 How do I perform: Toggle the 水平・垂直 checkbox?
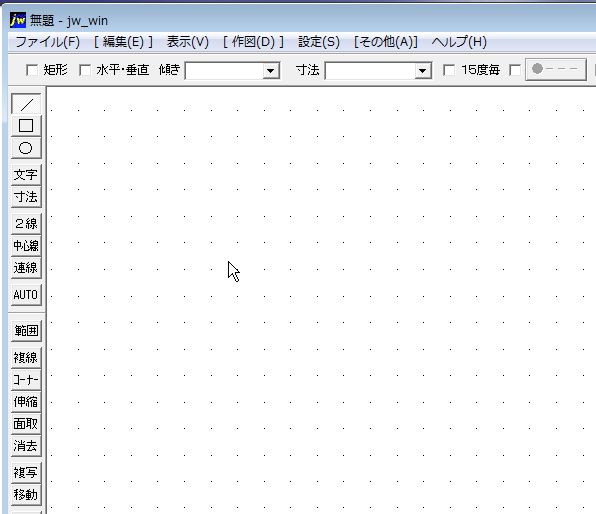(x=85, y=70)
